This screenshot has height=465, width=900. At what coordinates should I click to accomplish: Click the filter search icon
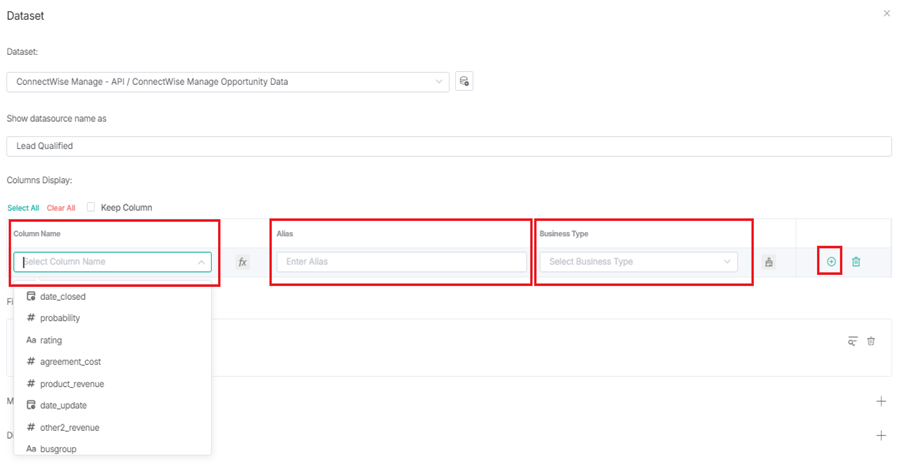pyautogui.click(x=852, y=341)
